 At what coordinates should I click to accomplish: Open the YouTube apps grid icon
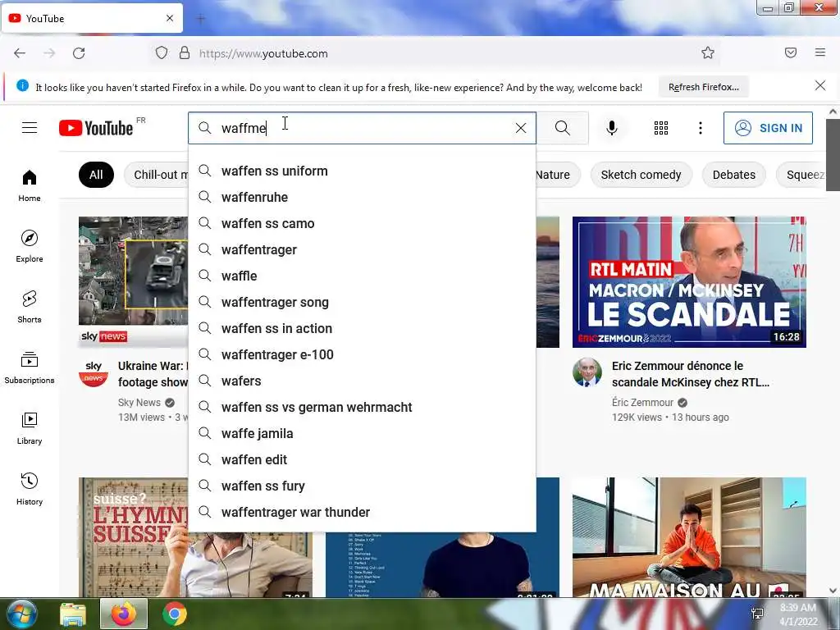(661, 128)
